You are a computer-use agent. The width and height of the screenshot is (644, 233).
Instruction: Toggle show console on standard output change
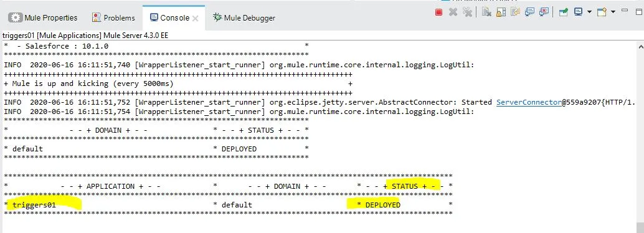pyautogui.click(x=529, y=12)
